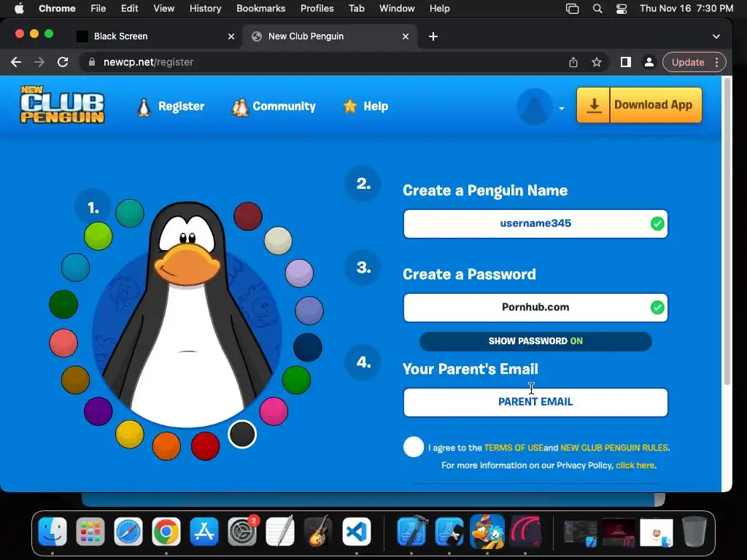Open the privacy policy click here link
This screenshot has height=560, width=747.
coord(635,465)
